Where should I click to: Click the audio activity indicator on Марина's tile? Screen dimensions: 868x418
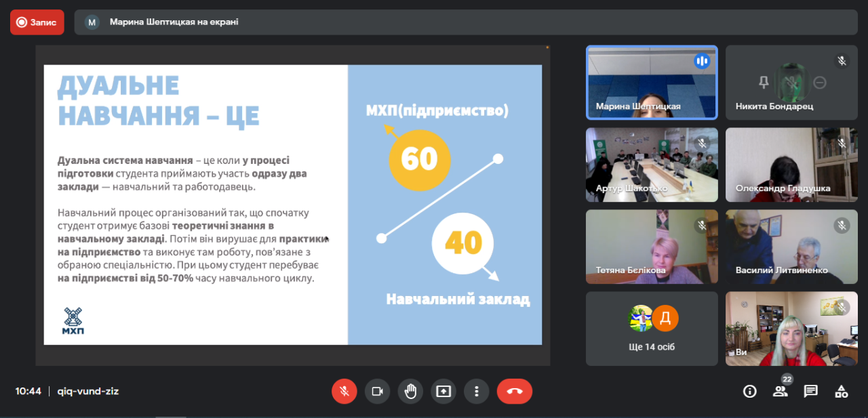pos(702,61)
